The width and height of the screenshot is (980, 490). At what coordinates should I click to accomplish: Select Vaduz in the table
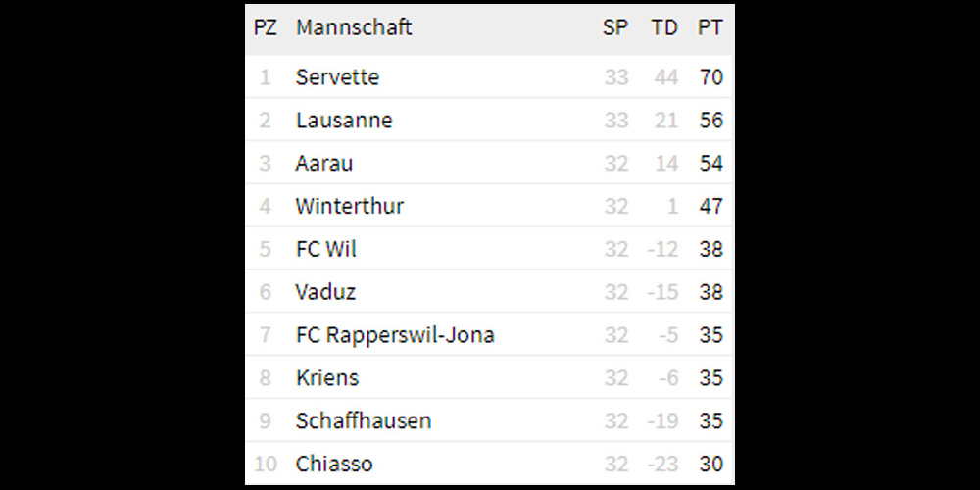click(325, 292)
